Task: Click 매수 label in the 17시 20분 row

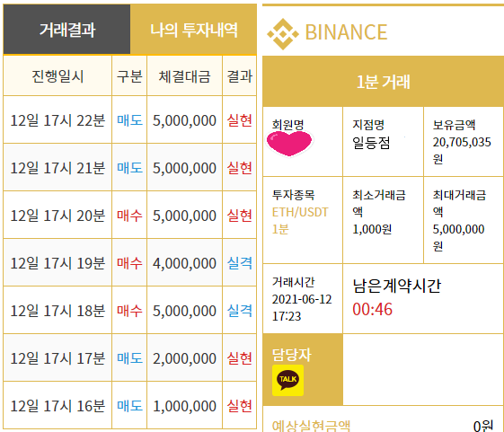Action: [x=129, y=216]
